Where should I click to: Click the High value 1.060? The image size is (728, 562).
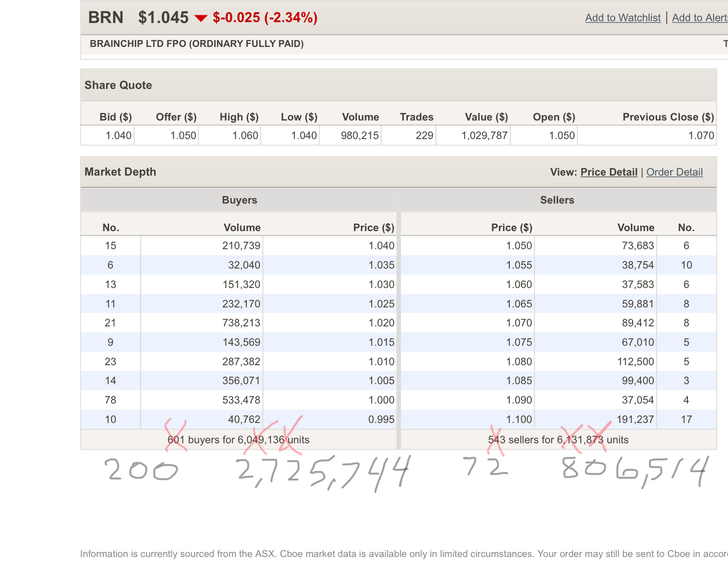(245, 135)
